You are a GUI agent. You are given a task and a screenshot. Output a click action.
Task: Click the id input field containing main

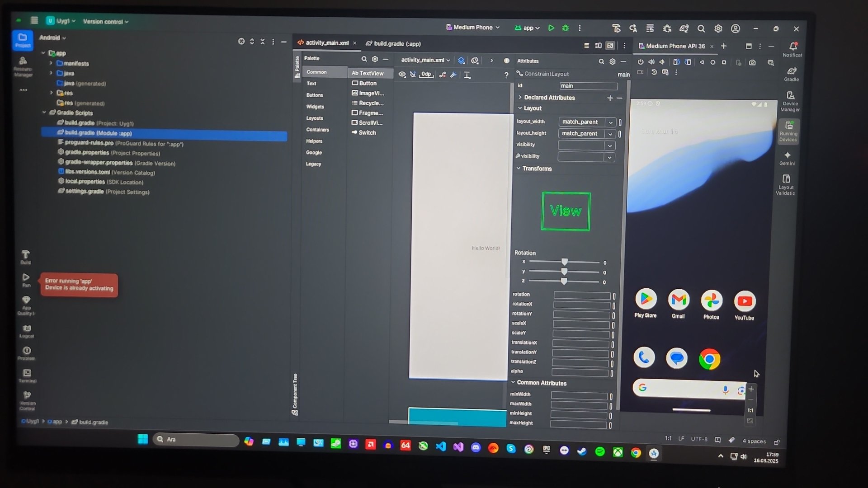point(588,86)
